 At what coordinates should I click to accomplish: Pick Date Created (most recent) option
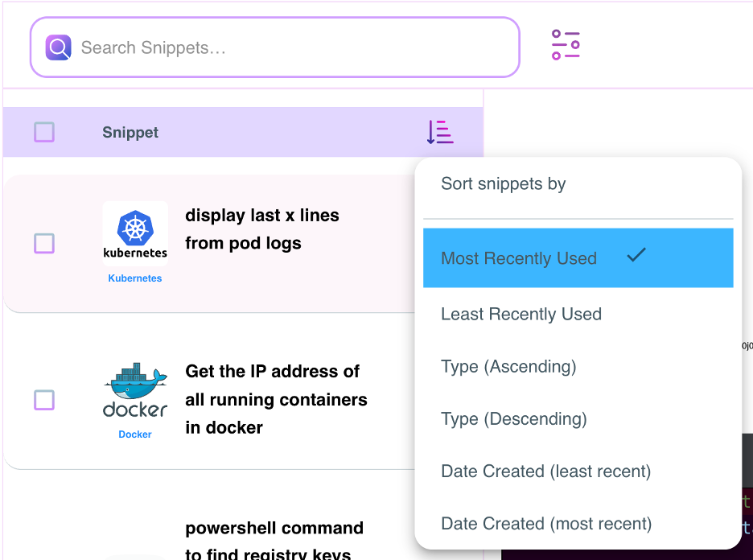[546, 523]
